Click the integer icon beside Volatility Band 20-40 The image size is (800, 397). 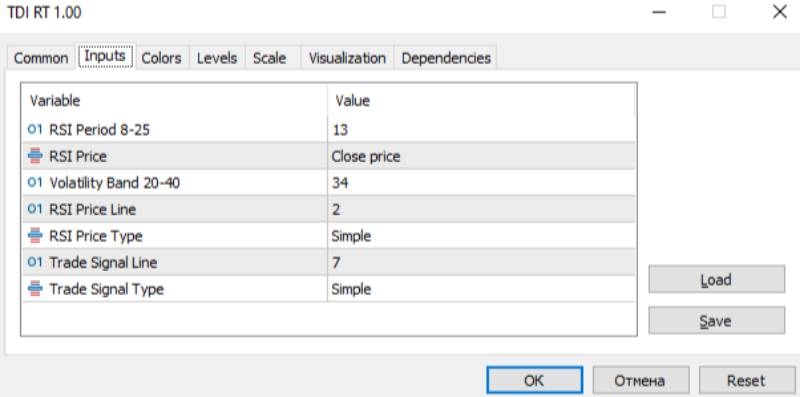pyautogui.click(x=35, y=183)
